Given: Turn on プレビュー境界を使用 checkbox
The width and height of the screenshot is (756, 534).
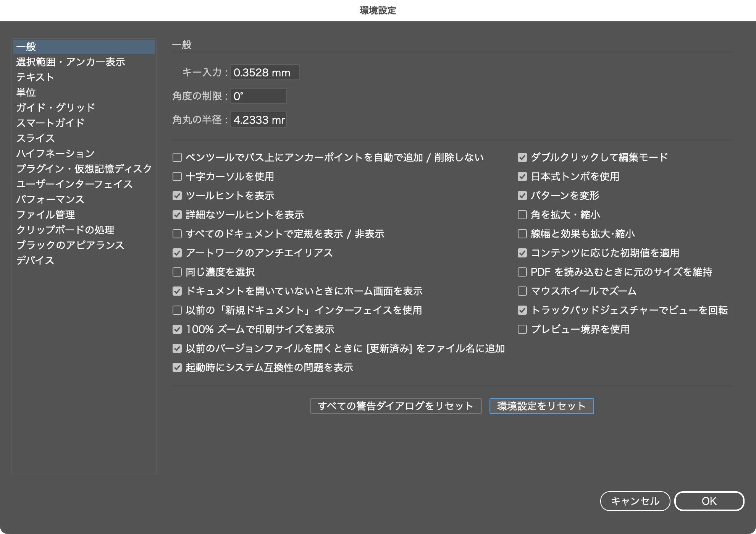Looking at the screenshot, I should [522, 329].
